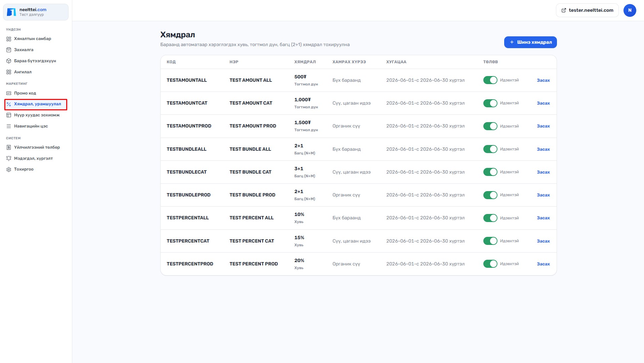
Task: Click the 20% discount value
Action: (x=299, y=261)
